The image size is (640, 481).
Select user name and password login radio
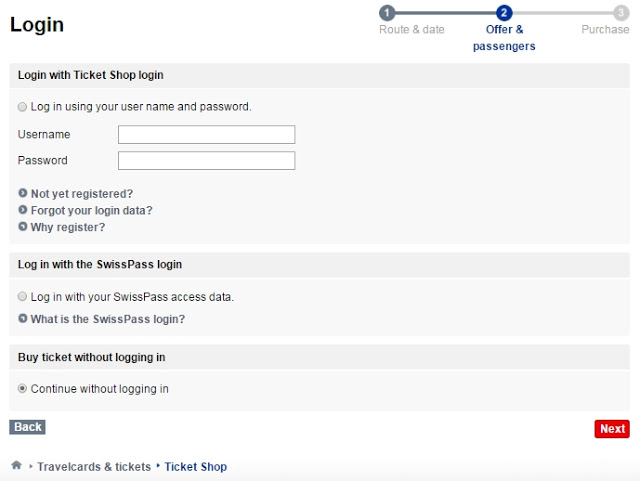(22, 107)
